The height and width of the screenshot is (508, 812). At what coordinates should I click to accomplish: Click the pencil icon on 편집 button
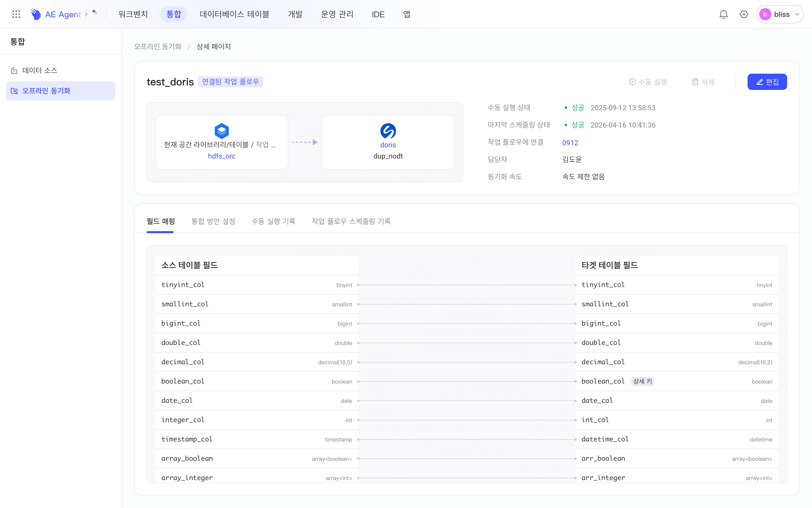pos(760,82)
